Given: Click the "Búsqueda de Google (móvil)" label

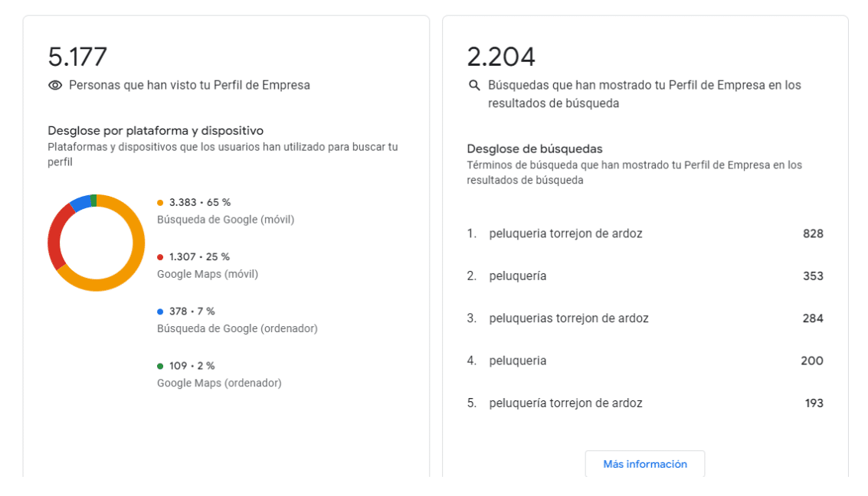Looking at the screenshot, I should click(225, 220).
